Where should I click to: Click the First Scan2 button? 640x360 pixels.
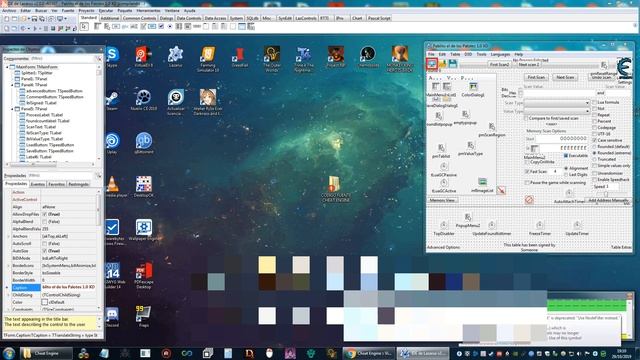(499, 64)
